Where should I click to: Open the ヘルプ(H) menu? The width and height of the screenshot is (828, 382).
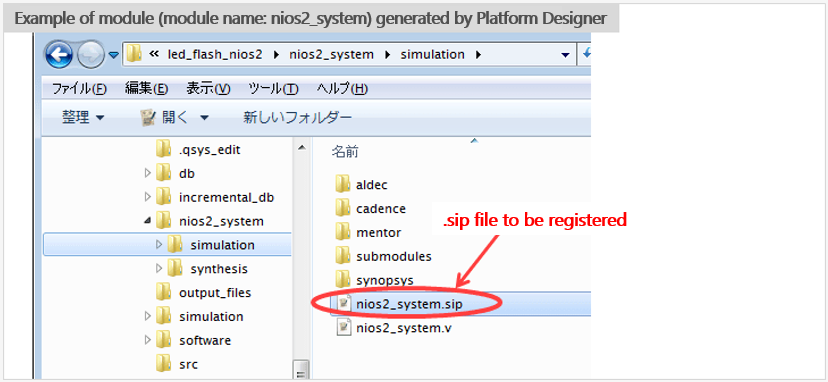pyautogui.click(x=342, y=89)
